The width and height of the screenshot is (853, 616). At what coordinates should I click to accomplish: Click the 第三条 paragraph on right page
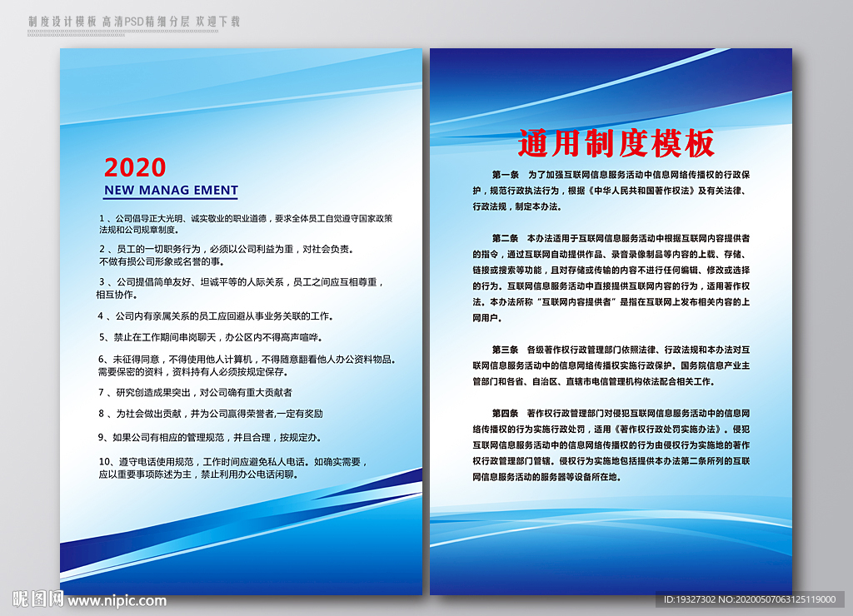[x=611, y=365]
